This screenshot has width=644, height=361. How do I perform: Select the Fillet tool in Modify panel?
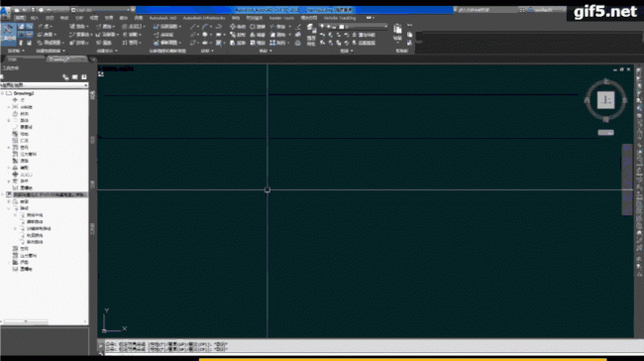278,35
